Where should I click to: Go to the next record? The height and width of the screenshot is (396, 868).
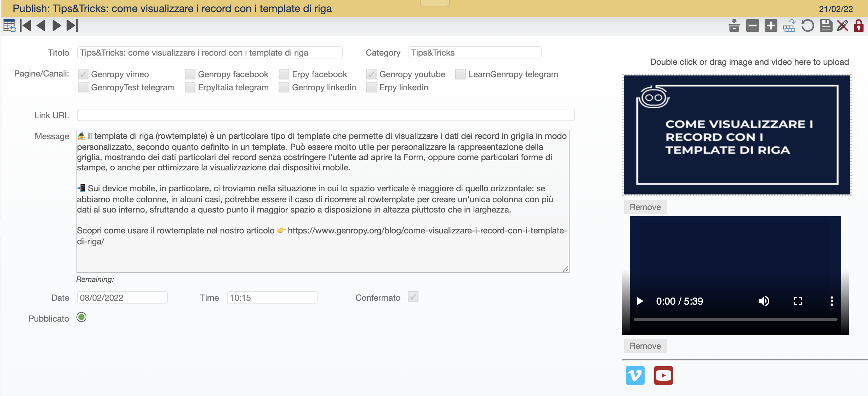coord(57,26)
